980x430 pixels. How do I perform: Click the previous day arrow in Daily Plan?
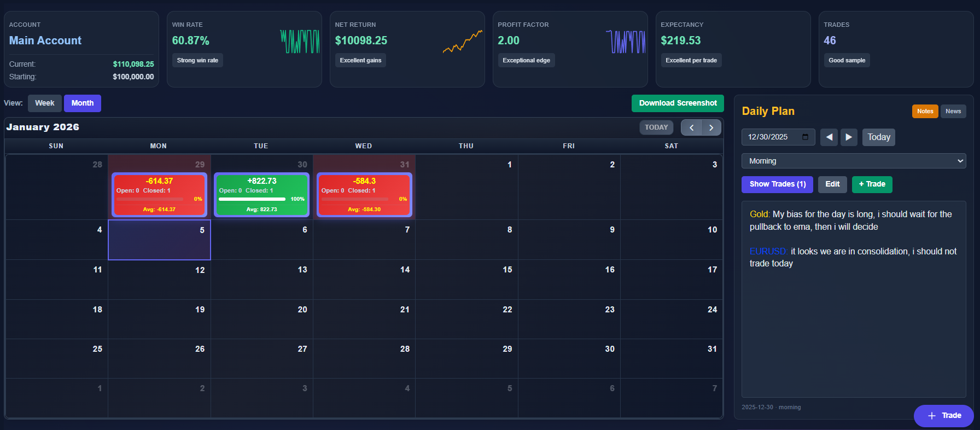829,137
